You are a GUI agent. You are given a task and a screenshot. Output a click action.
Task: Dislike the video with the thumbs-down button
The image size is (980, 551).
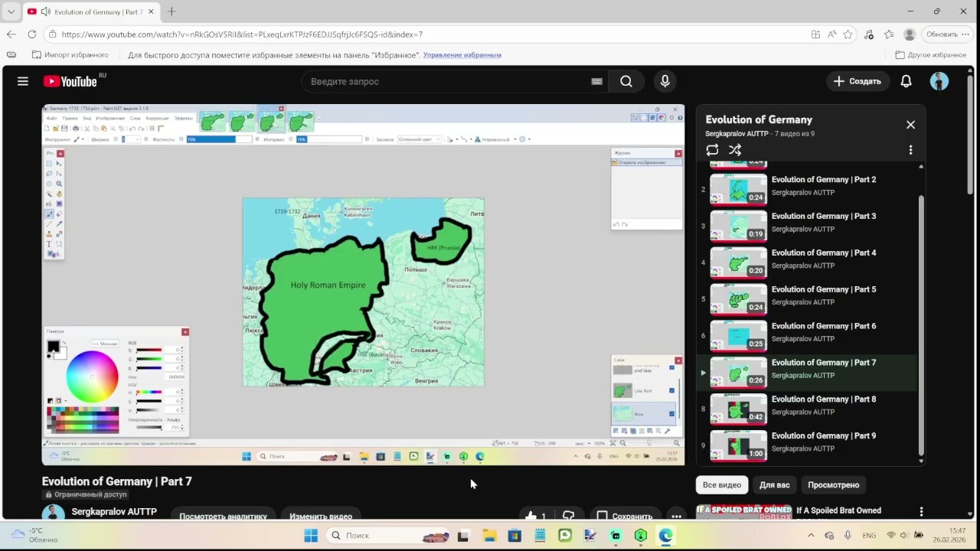click(568, 517)
